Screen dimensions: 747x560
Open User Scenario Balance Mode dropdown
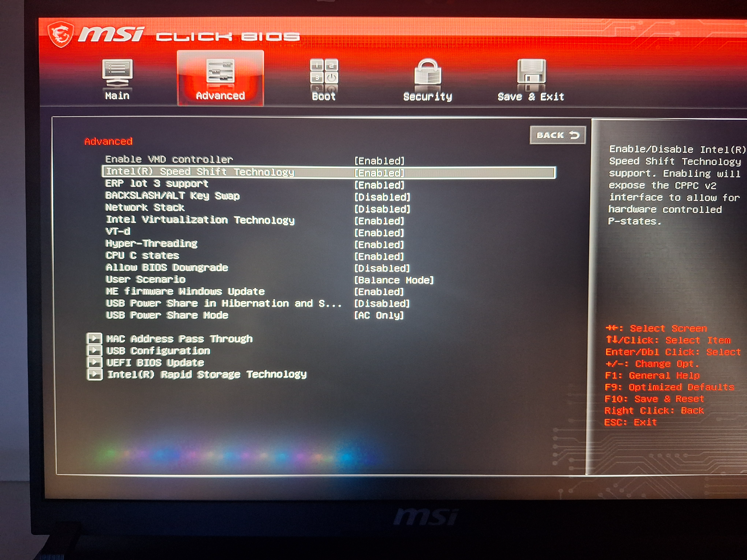point(394,280)
